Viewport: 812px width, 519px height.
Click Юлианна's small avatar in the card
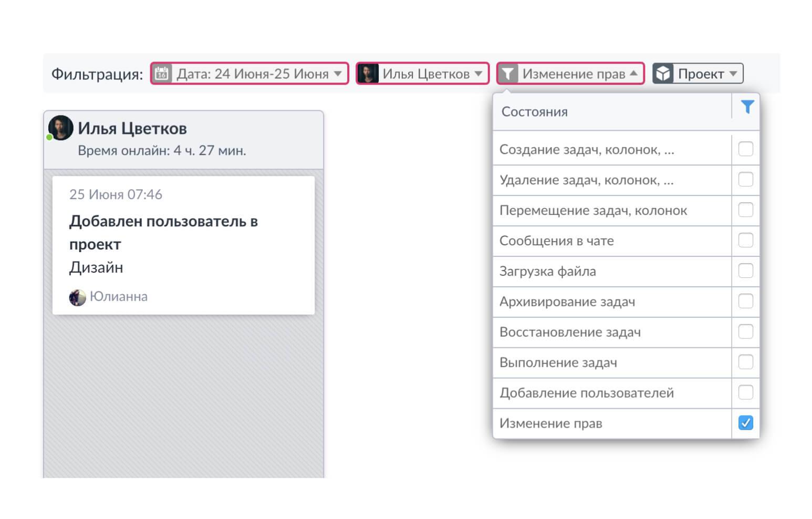pos(77,297)
